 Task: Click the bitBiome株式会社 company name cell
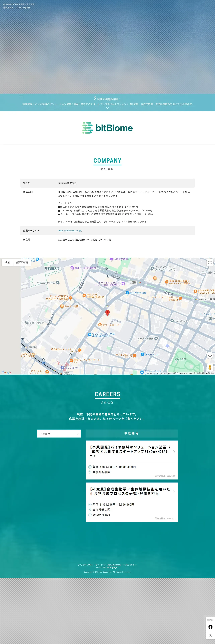(67, 183)
